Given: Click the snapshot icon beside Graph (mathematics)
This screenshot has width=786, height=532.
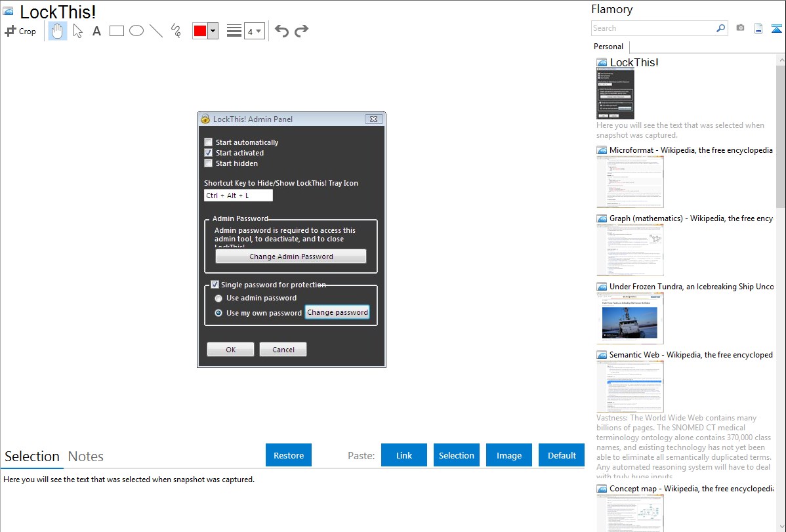Looking at the screenshot, I should [602, 218].
